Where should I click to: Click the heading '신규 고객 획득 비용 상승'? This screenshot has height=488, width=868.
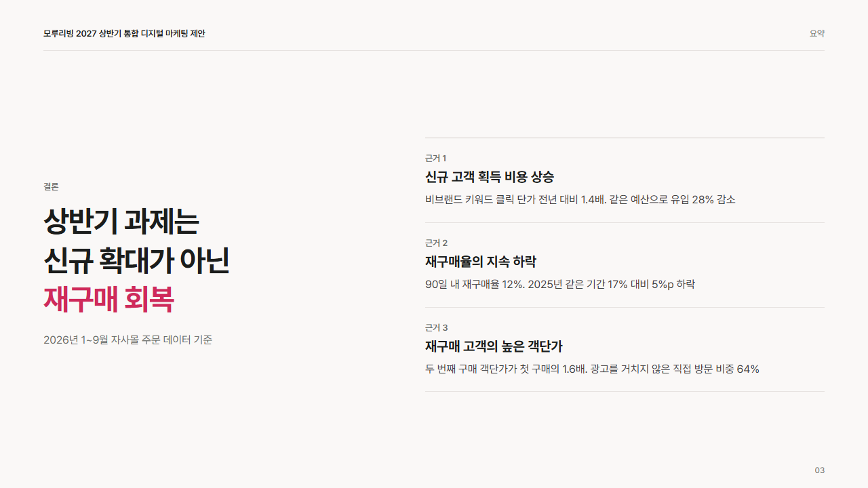[490, 177]
